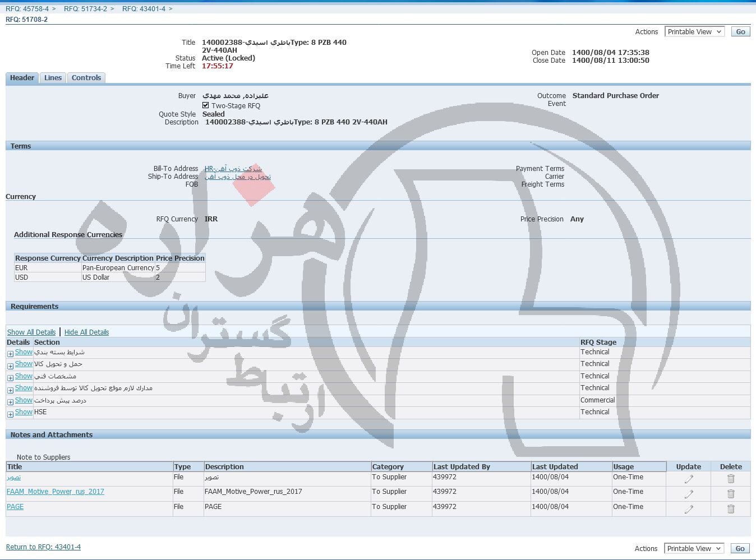The image size is (756, 560).
Task: Toggle the Two-Stage RFQ checkbox
Action: pyautogui.click(x=206, y=105)
